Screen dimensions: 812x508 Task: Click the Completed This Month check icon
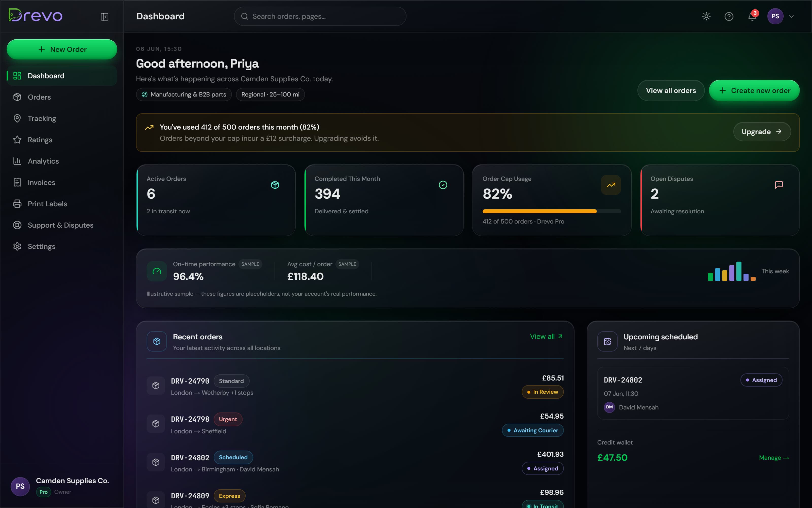443,185
